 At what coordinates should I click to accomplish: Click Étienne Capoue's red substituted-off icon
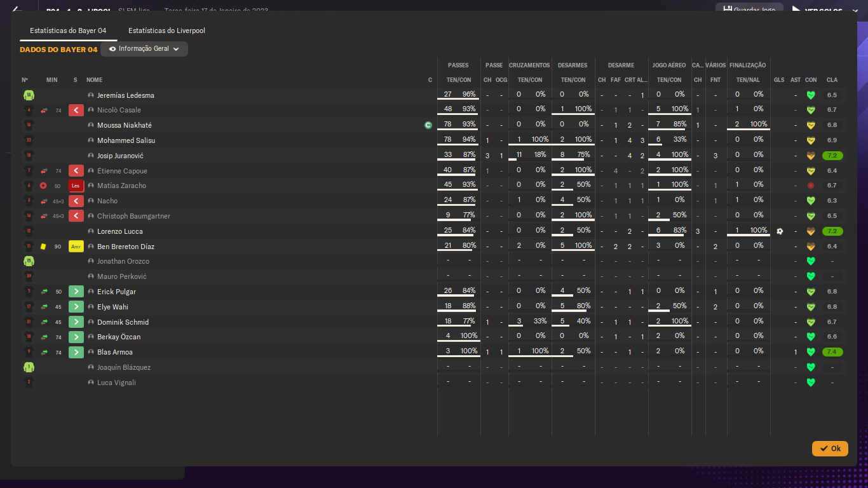(x=76, y=171)
